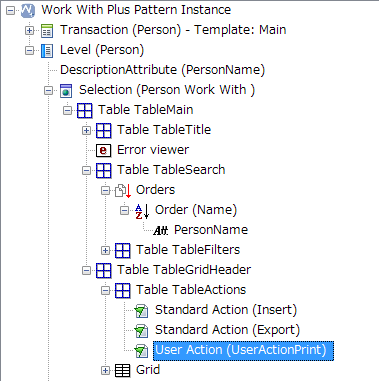
Task: Select Standard Action (Export) item
Action: coord(227,330)
